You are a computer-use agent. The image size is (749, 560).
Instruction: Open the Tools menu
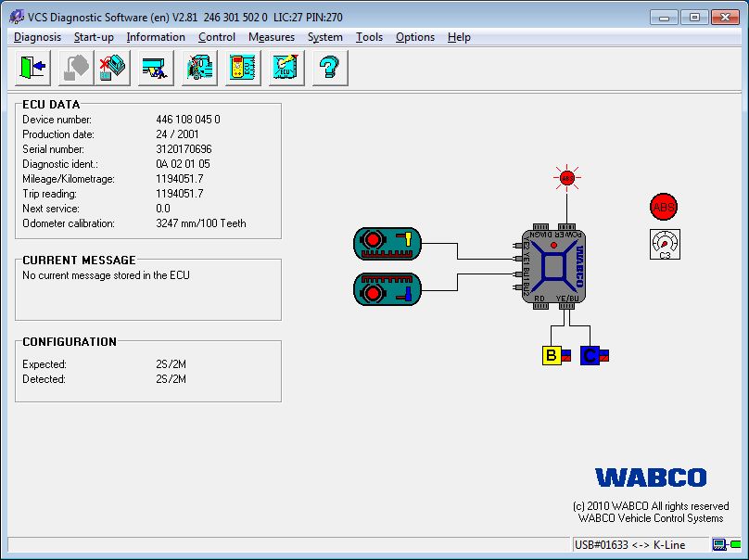click(x=369, y=37)
